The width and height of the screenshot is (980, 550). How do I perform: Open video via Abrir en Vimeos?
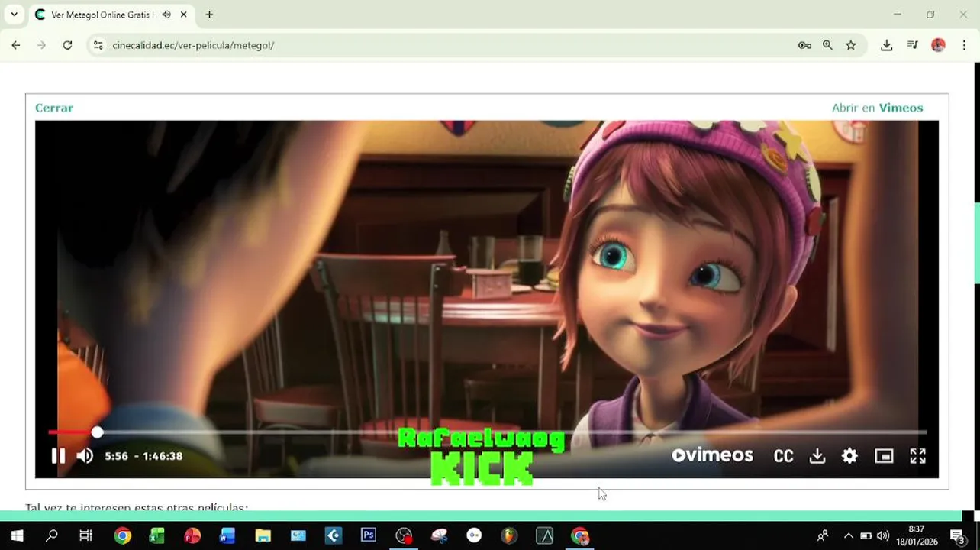(877, 108)
